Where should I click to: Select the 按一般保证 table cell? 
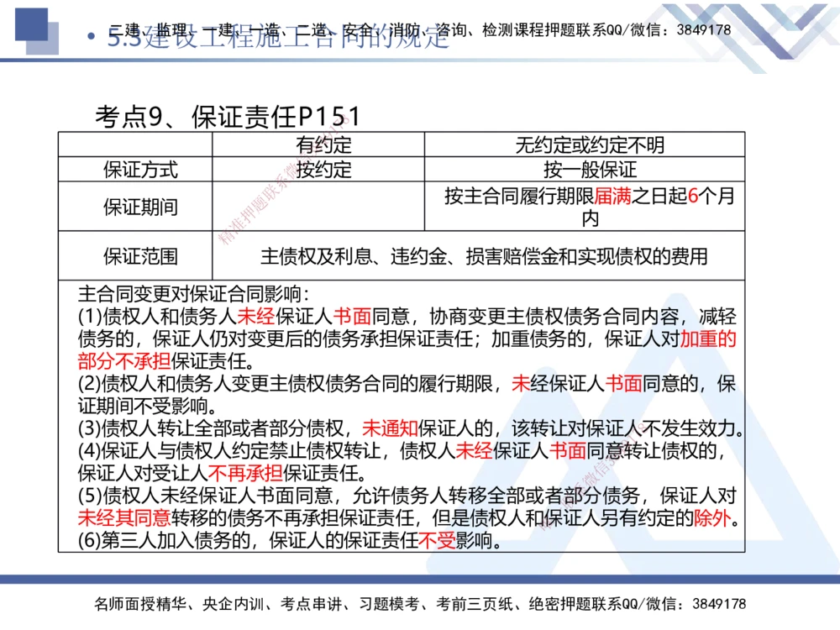(582, 170)
